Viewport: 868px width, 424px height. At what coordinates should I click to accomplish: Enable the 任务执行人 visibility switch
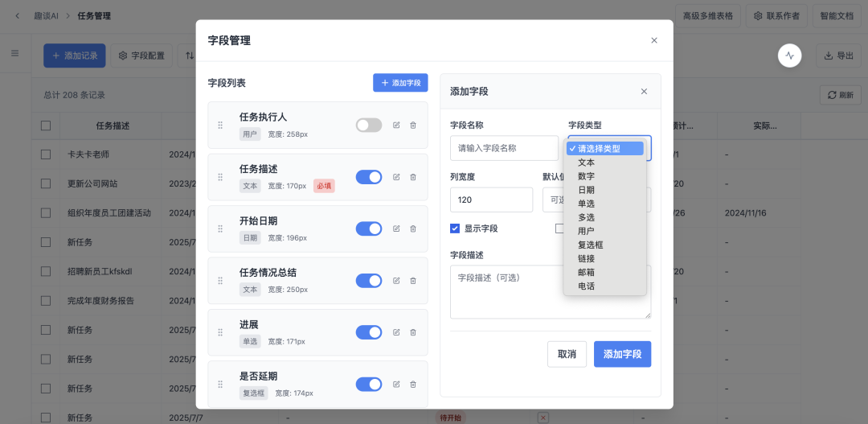click(369, 126)
